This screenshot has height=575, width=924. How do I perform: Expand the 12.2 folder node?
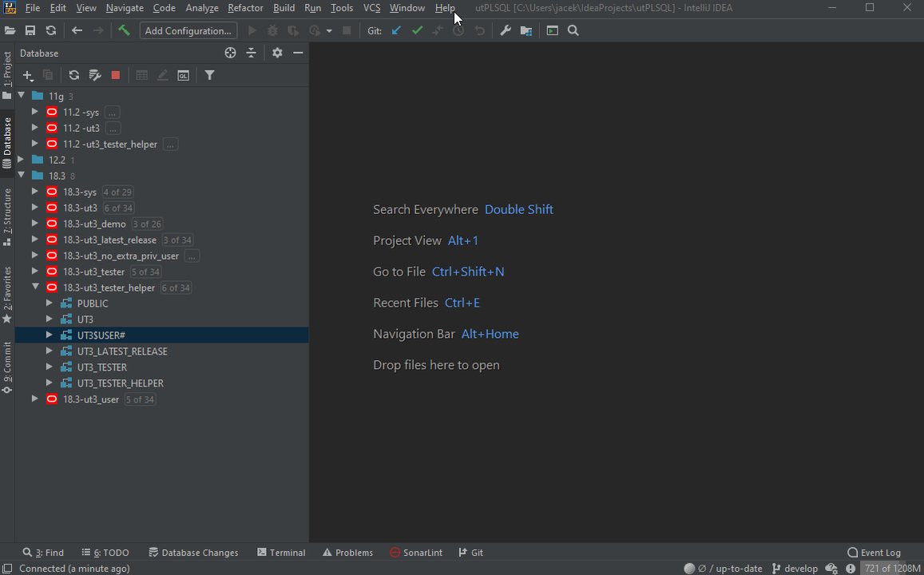pyautogui.click(x=22, y=160)
